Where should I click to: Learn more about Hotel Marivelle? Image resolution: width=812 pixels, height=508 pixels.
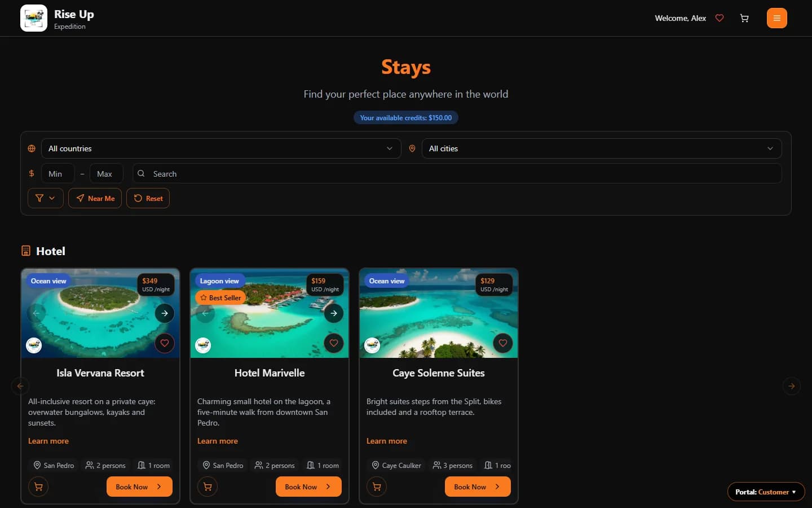tap(218, 441)
